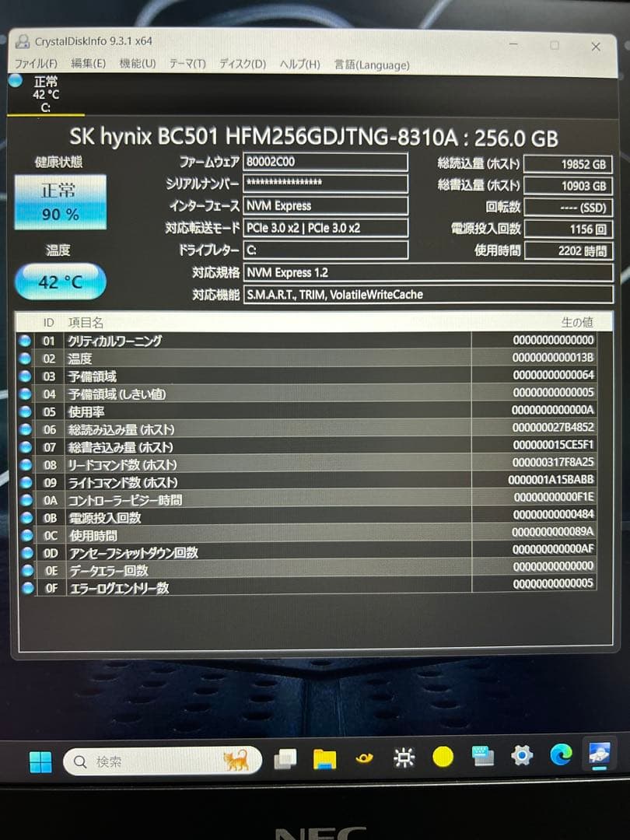The height and width of the screenshot is (840, 630).
Task: Click the S.M.A.R.T., TRIM features field
Action: 428,294
